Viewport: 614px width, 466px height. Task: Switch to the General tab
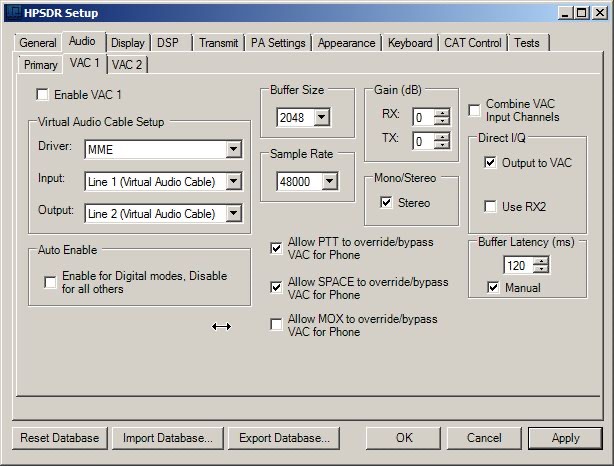(38, 43)
